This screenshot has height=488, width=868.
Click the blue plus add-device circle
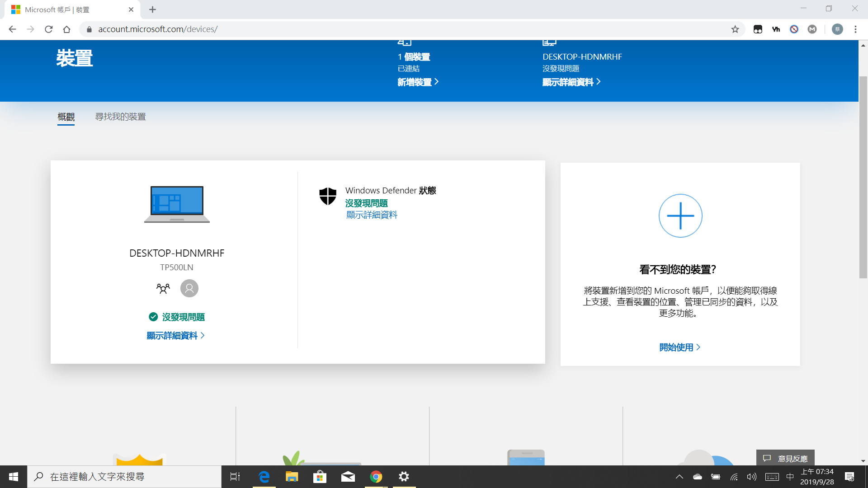pos(680,216)
